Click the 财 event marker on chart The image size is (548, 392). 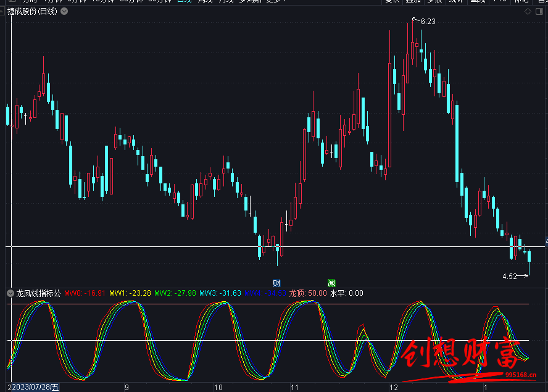[276, 283]
